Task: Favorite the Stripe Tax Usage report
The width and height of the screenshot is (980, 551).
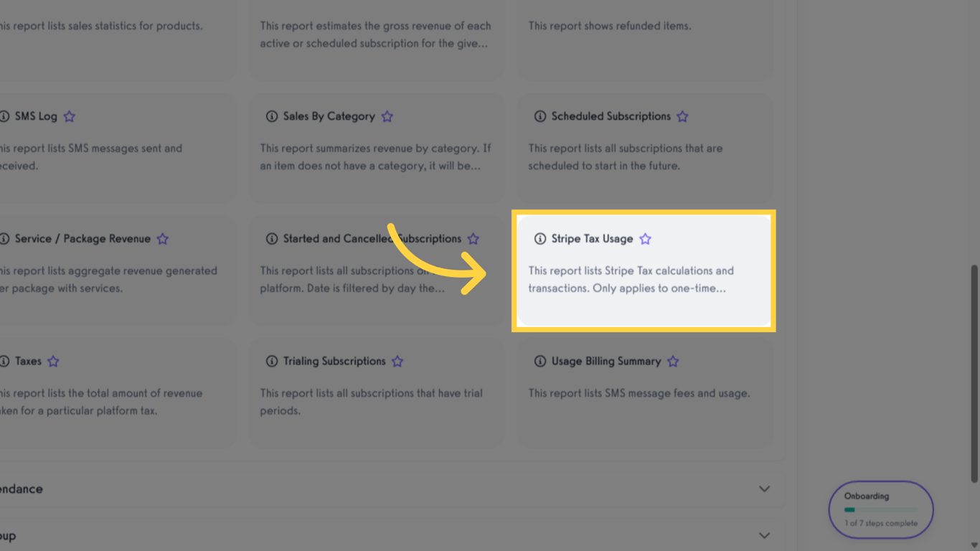Action: coord(644,238)
